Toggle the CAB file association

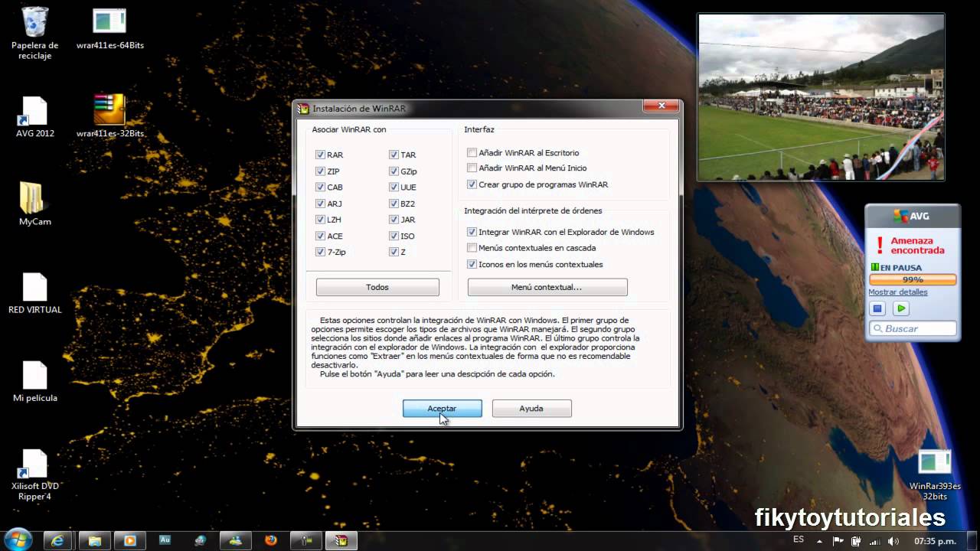[x=320, y=187]
